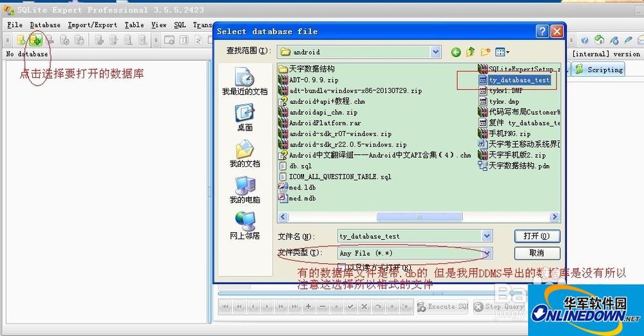The width and height of the screenshot is (644, 336).
Task: Open the Import/Export menu
Action: tap(92, 25)
